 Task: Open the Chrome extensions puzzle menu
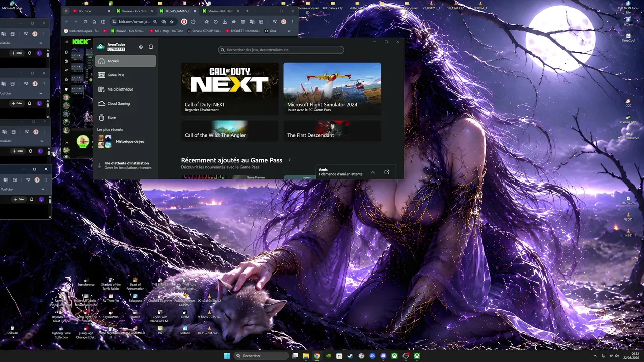(x=193, y=22)
